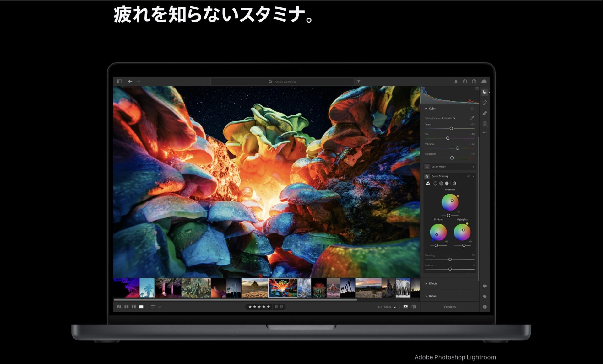Image resolution: width=603 pixels, height=364 pixels.
Task: Open the photo Info panel icon
Action: [485, 307]
